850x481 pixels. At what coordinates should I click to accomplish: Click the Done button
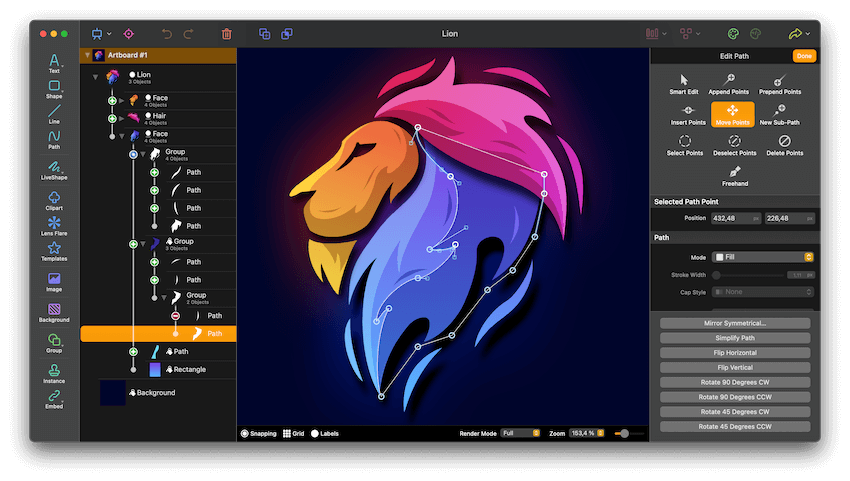pyautogui.click(x=803, y=56)
